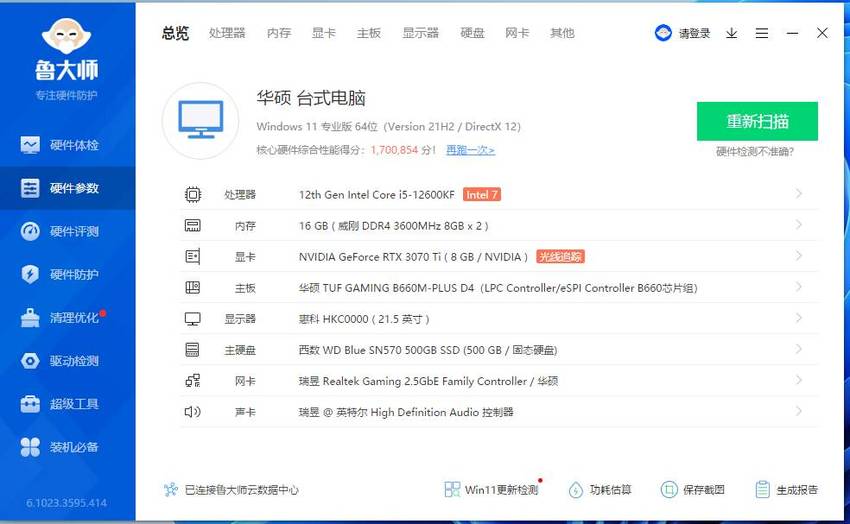Switch to the 显示器 tab
Image resolution: width=850 pixels, height=524 pixels.
(x=420, y=33)
